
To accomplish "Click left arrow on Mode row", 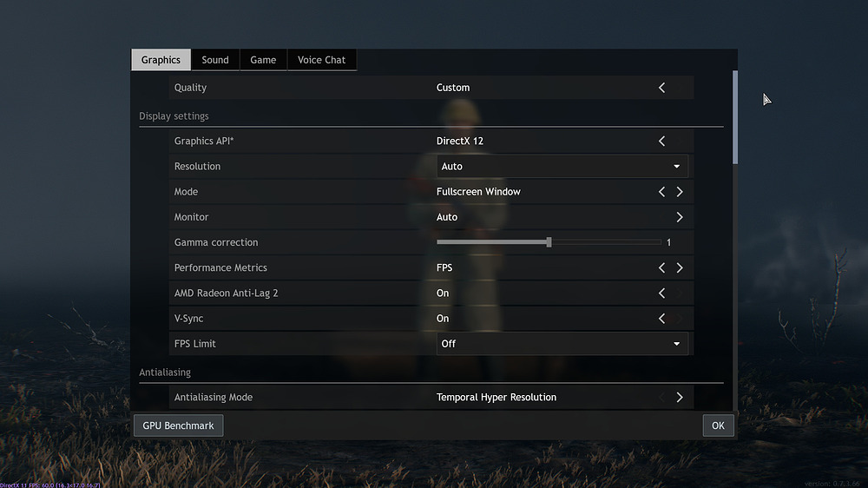I will click(x=661, y=192).
